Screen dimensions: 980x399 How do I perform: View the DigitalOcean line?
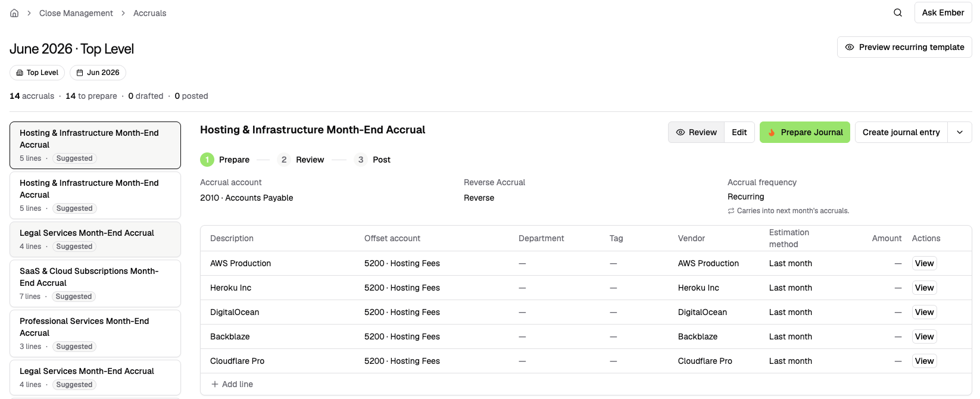[924, 312]
